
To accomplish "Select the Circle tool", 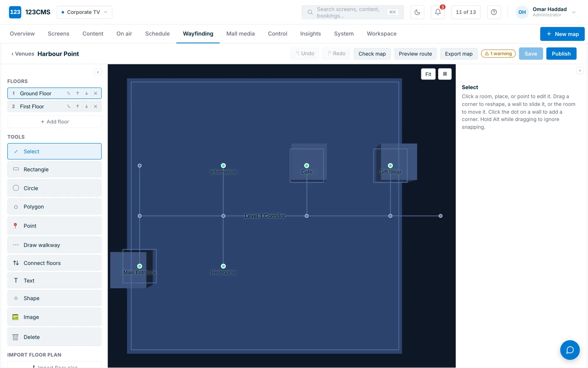I will pos(54,188).
